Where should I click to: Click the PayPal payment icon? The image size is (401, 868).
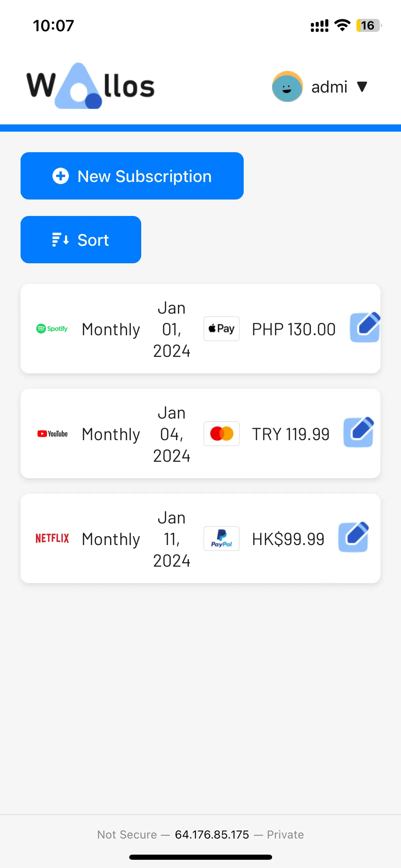pos(221,538)
